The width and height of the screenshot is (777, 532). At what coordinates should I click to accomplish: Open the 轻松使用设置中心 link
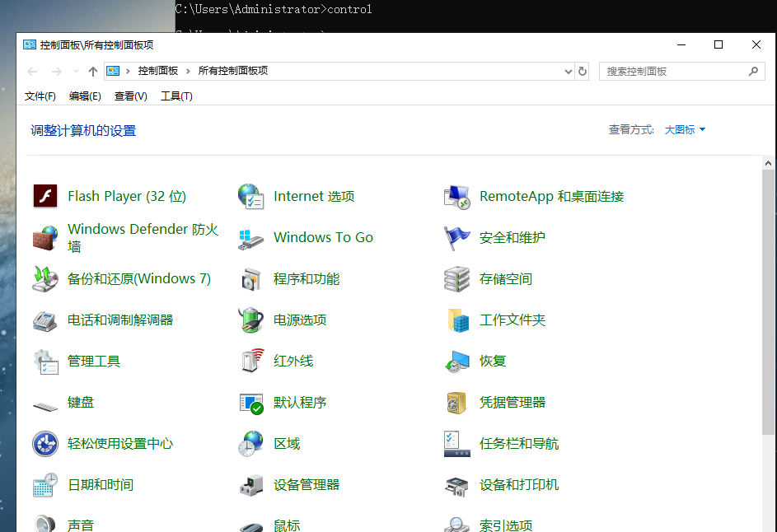pyautogui.click(x=120, y=443)
